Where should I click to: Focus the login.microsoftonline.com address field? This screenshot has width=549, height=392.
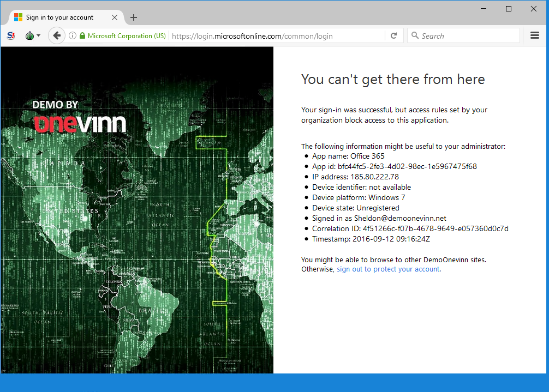coord(273,36)
